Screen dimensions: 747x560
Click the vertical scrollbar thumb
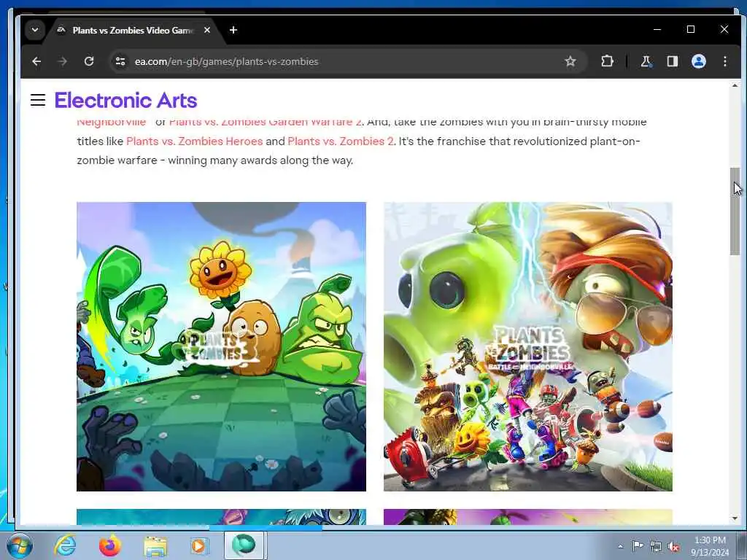click(735, 211)
